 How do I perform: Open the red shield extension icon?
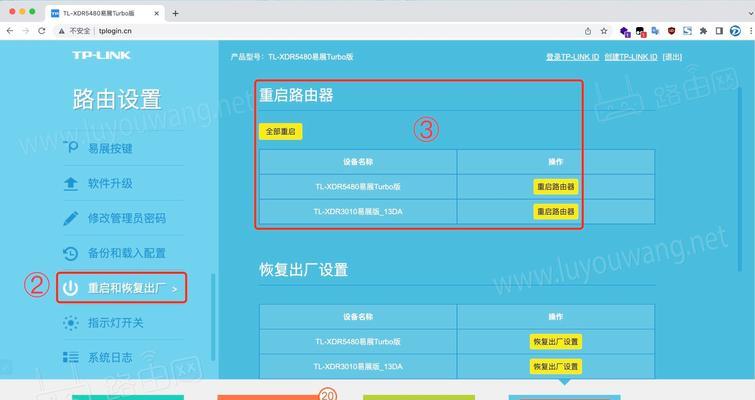point(671,31)
